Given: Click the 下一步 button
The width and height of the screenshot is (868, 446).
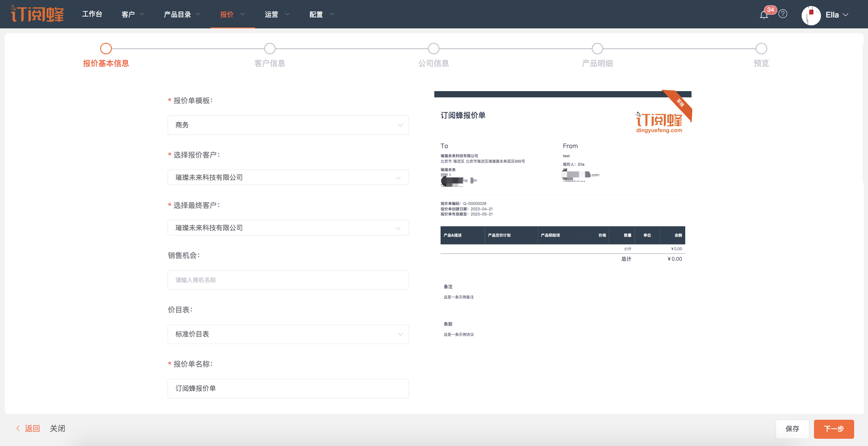Looking at the screenshot, I should [833, 429].
